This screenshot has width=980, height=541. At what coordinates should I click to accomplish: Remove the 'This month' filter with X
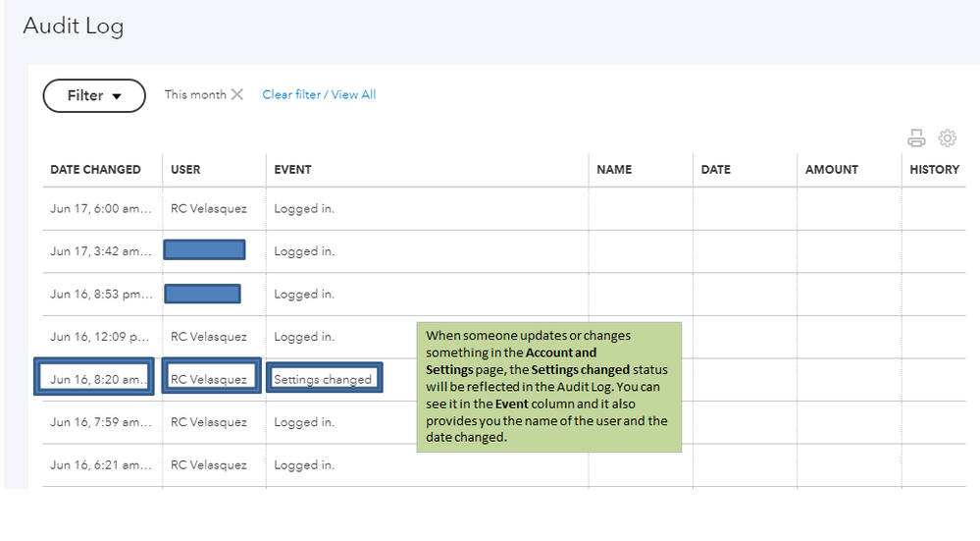click(236, 95)
